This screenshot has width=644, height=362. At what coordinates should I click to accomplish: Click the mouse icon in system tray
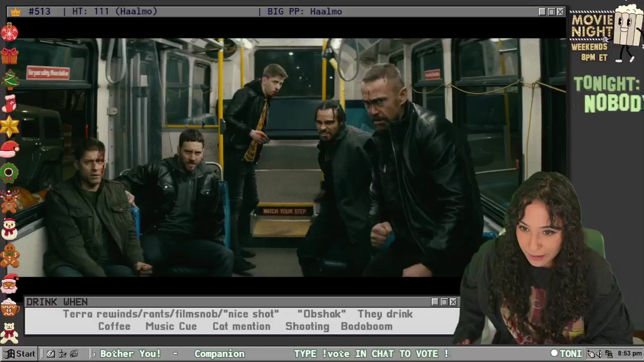click(x=591, y=354)
